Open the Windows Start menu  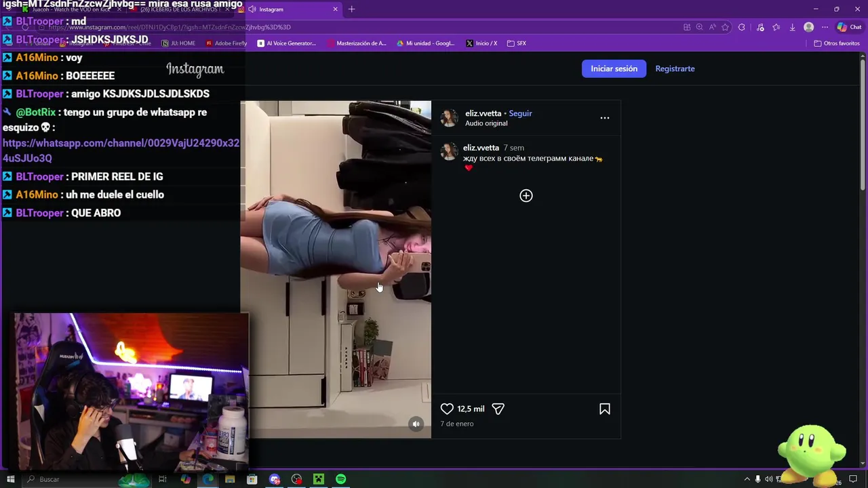[10, 479]
